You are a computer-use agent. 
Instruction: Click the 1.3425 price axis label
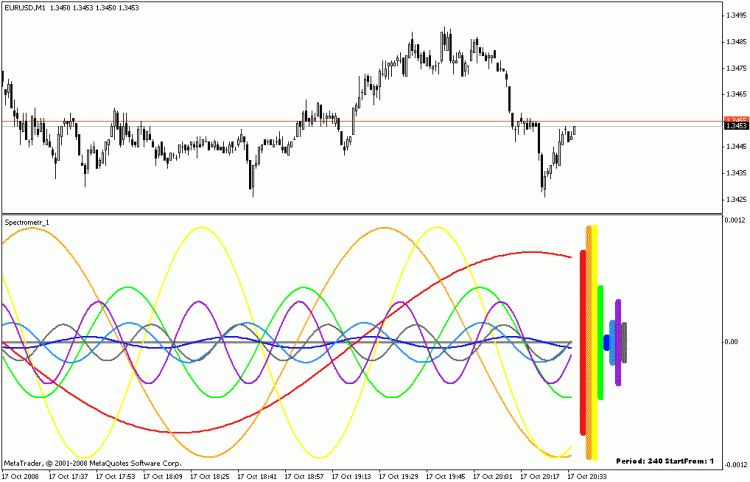735,199
